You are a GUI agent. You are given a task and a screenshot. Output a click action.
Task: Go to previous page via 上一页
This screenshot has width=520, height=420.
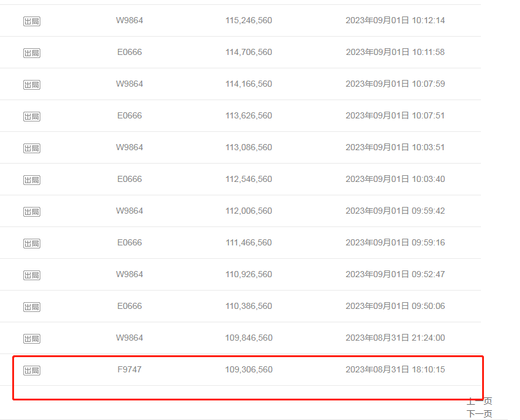tap(479, 401)
